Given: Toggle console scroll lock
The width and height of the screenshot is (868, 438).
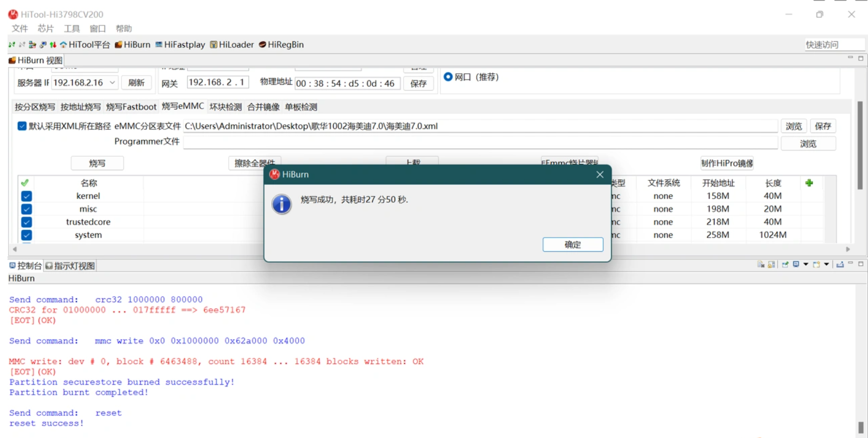Looking at the screenshot, I should coord(772,265).
